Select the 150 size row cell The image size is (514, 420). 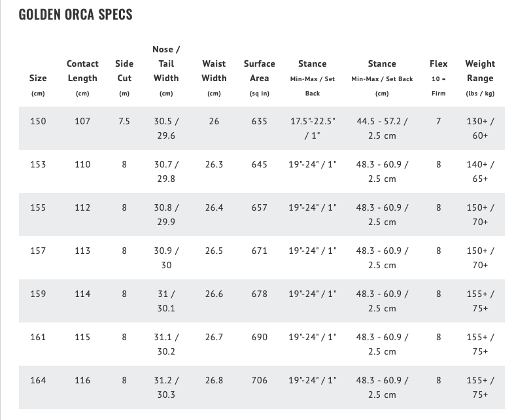click(x=38, y=121)
